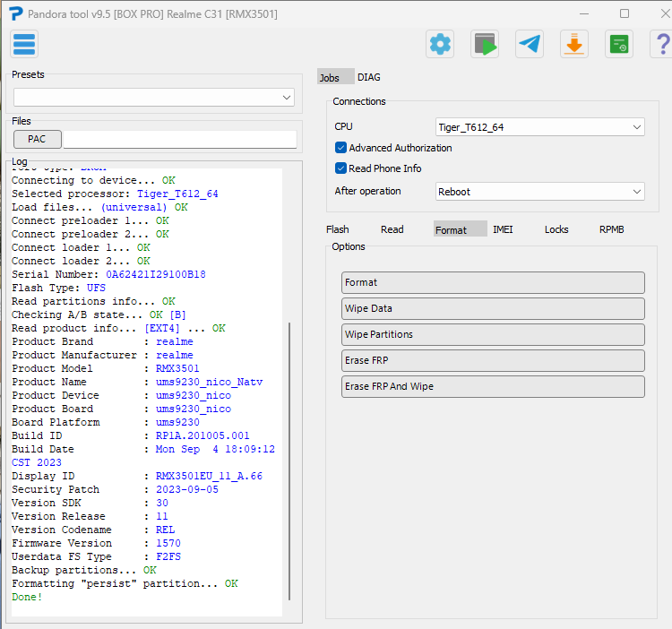Expand the Presets dropdown
This screenshot has height=629, width=672.
tap(153, 97)
